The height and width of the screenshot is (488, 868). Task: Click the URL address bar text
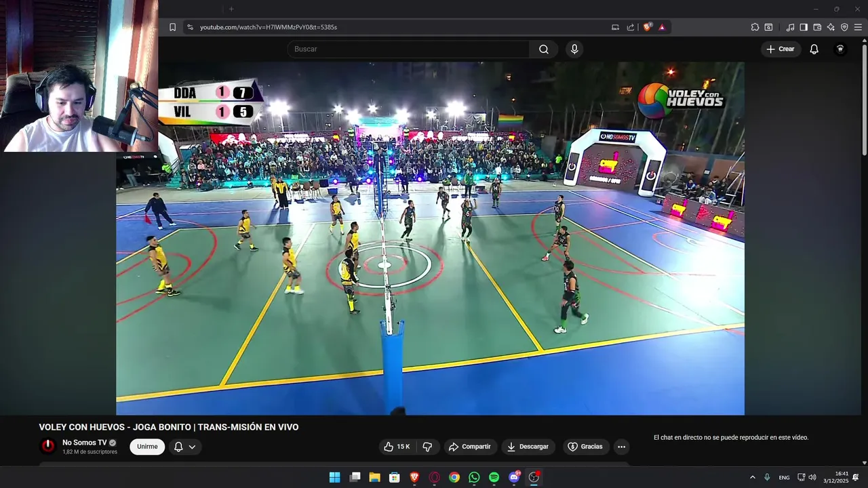click(269, 27)
